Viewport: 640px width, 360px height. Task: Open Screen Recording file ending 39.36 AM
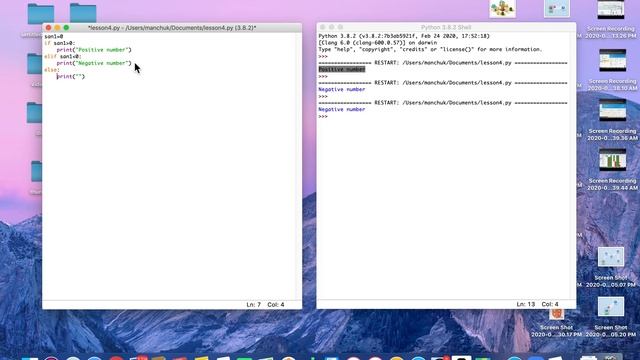(612, 110)
